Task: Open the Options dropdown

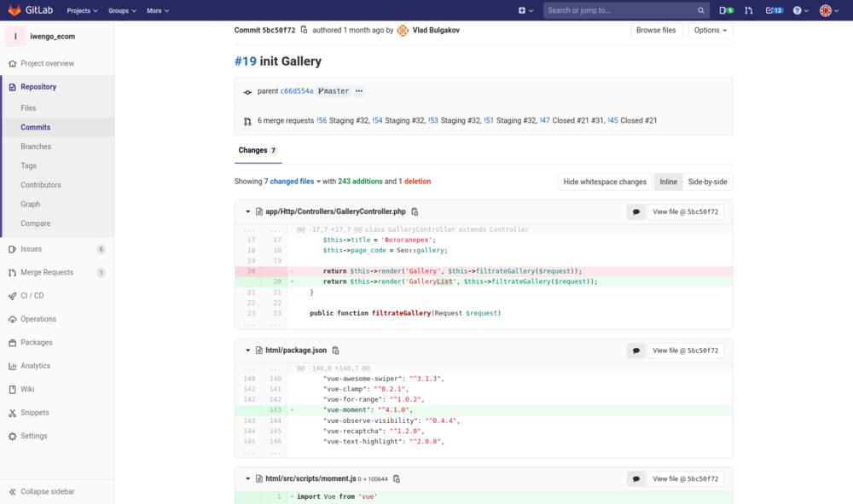Action: click(x=711, y=30)
